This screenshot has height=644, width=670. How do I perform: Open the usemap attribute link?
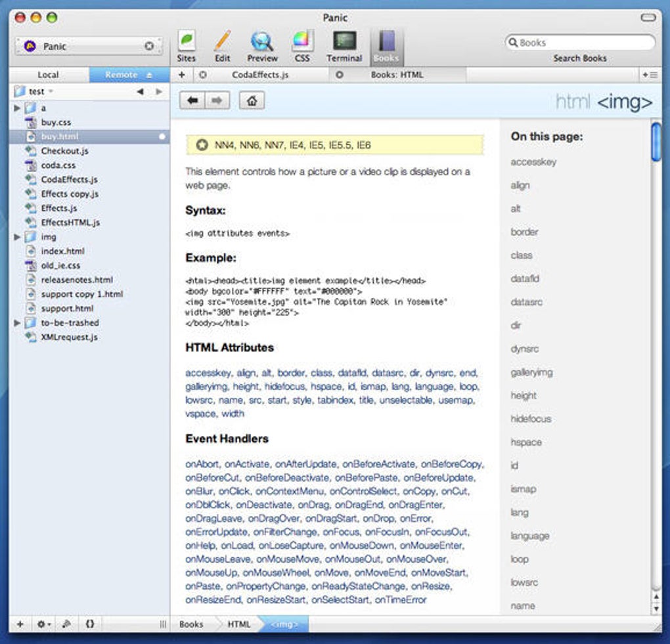point(455,400)
